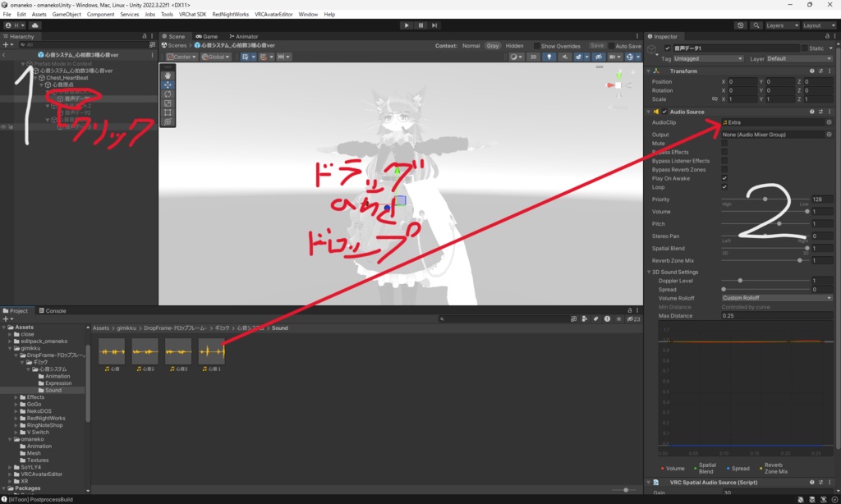The image size is (841, 504).
Task: Open the Global rotation dropdown
Action: click(216, 57)
